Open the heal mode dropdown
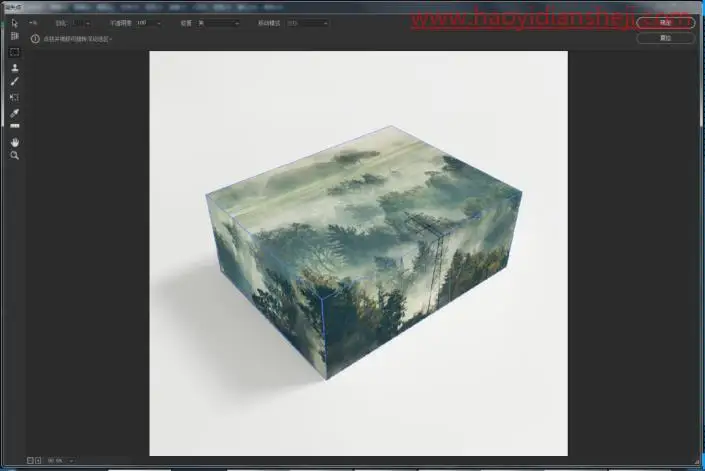 pos(219,23)
